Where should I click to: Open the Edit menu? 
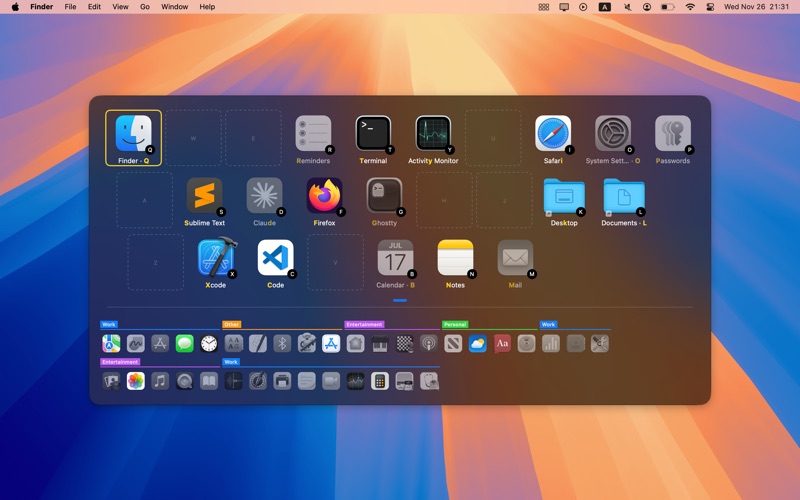pos(94,7)
